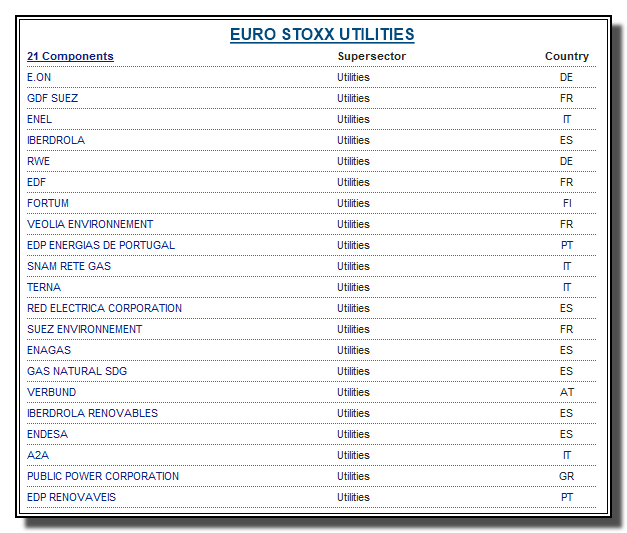Open the GDF SUEZ component link

[x=52, y=98]
